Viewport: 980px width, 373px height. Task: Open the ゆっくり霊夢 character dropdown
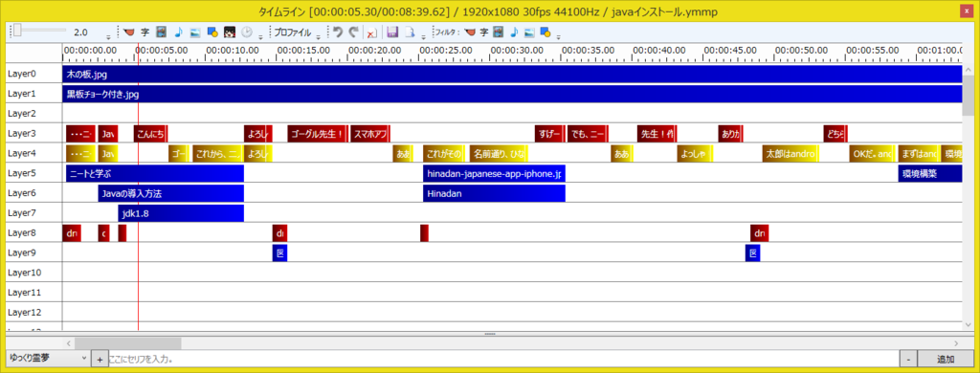click(48, 359)
